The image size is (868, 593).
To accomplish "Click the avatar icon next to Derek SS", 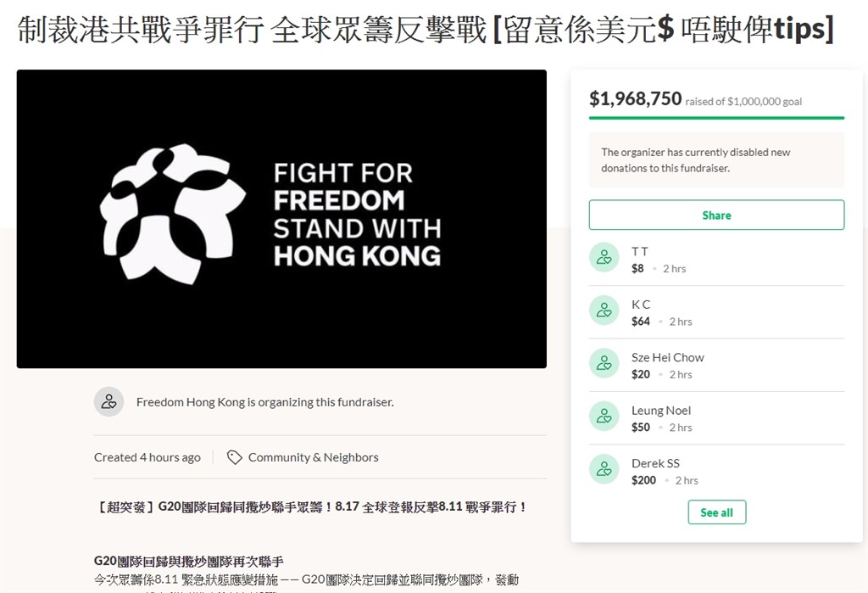I will click(604, 469).
